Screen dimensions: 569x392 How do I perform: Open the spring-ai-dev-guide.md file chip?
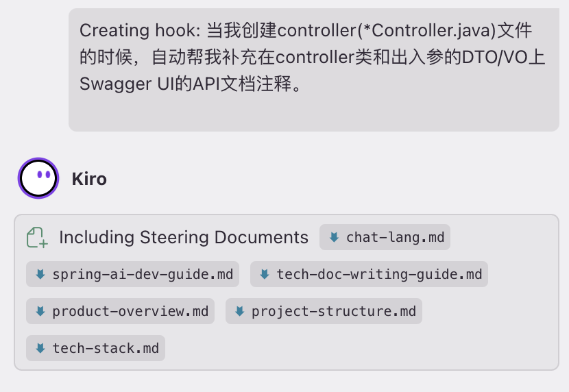(x=143, y=275)
